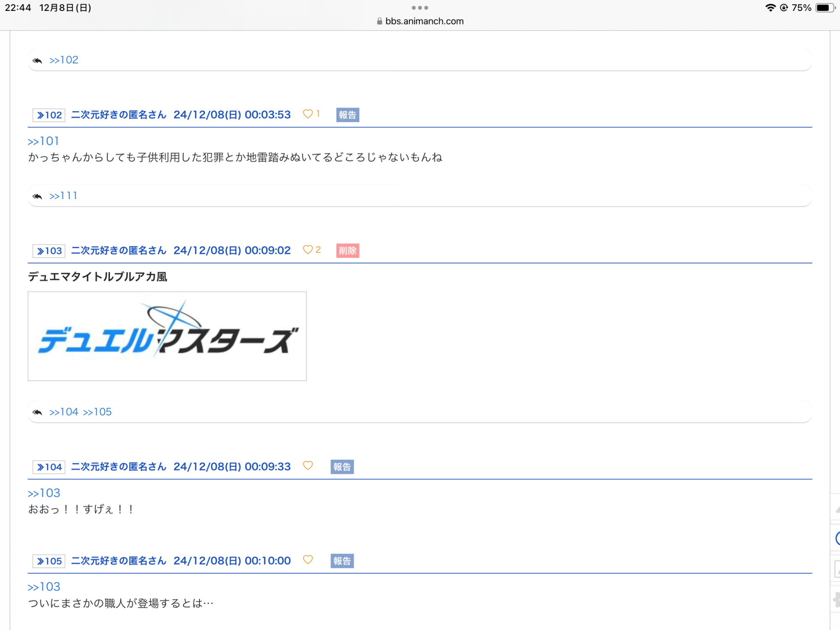Like post 104 with the heart icon

pos(308,465)
